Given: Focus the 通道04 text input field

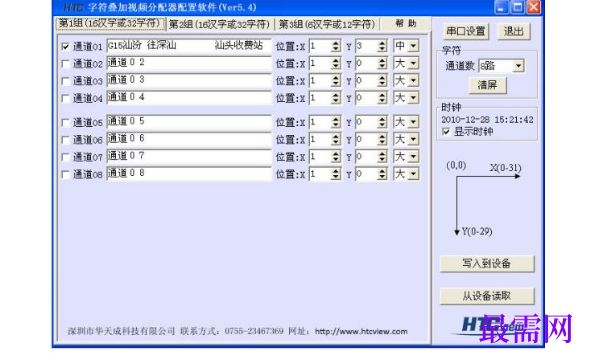Looking at the screenshot, I should pos(189,98).
